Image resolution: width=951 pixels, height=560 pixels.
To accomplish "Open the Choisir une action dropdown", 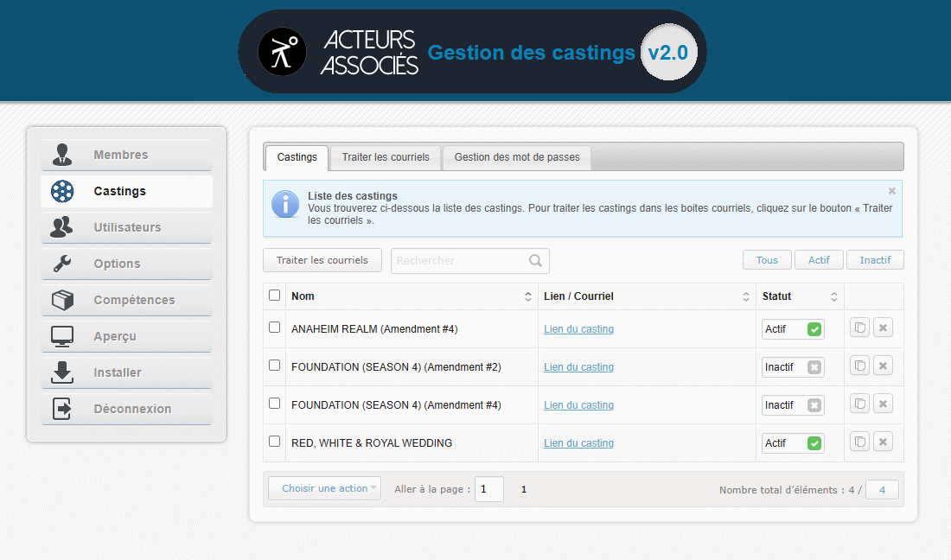I will point(324,488).
